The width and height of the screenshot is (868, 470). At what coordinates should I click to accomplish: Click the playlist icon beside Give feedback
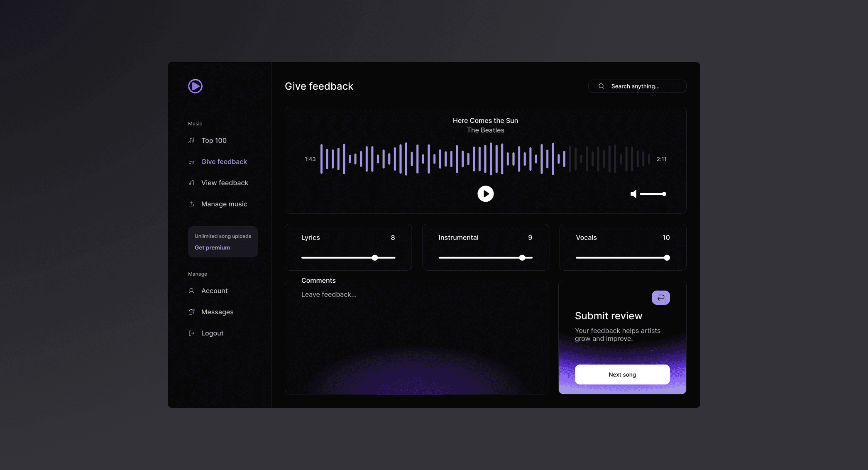[x=191, y=162]
